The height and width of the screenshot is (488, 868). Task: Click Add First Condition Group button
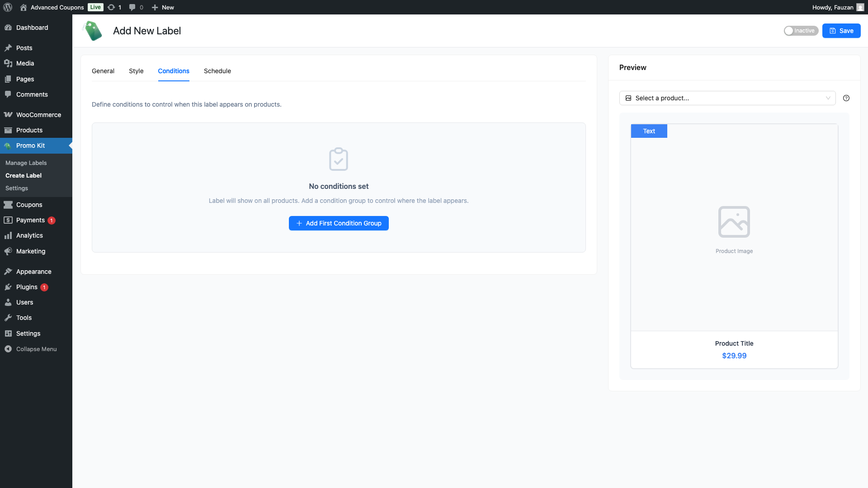[x=339, y=223]
